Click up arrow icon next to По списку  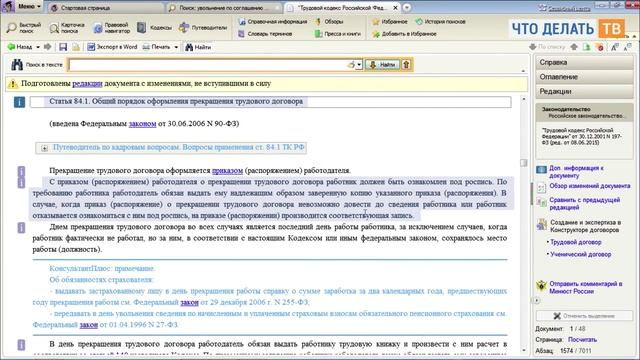point(574,47)
